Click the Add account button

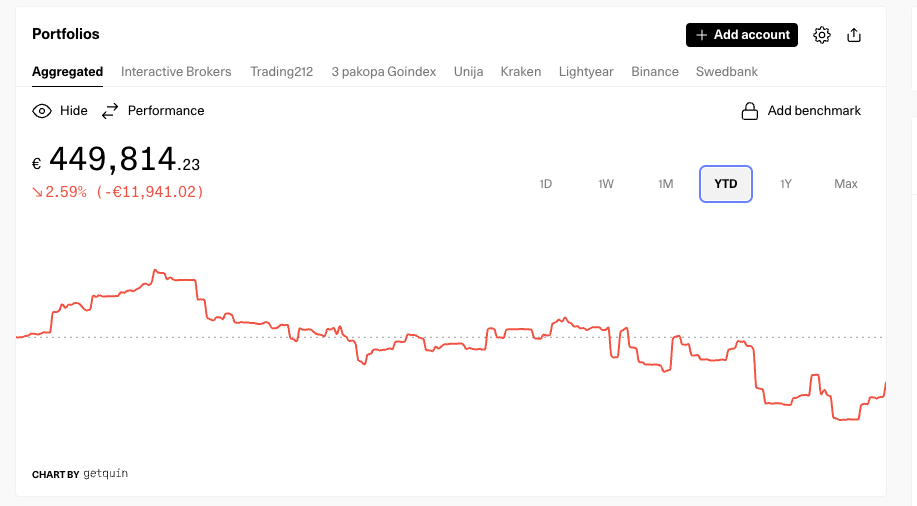741,35
